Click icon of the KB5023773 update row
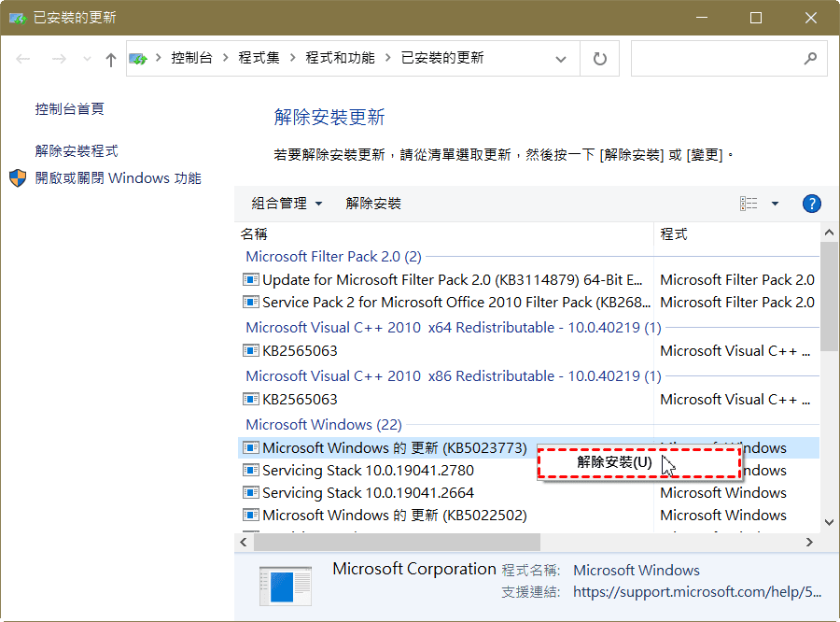This screenshot has height=622, width=840. (x=251, y=447)
